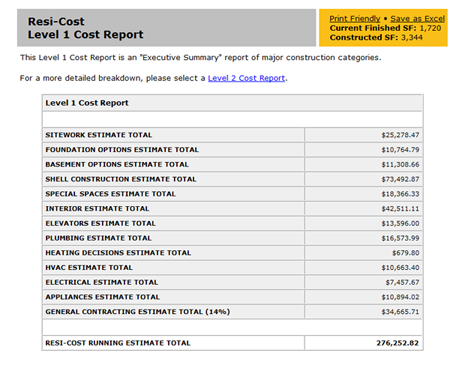
Task: Select the $42,511.11 interior value
Action: tap(400, 209)
